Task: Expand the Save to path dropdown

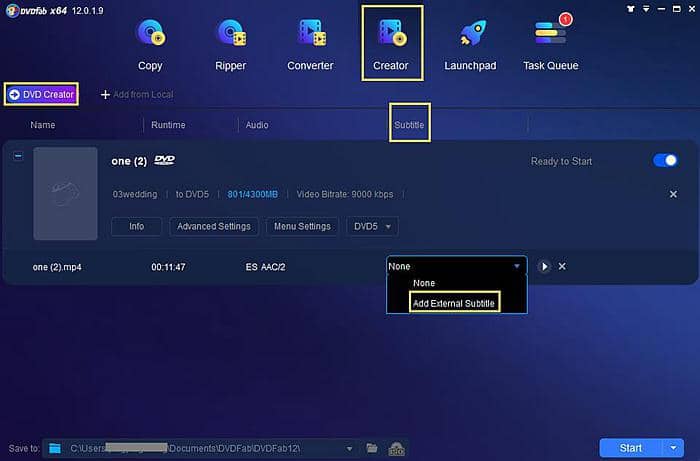Action: tap(350, 449)
